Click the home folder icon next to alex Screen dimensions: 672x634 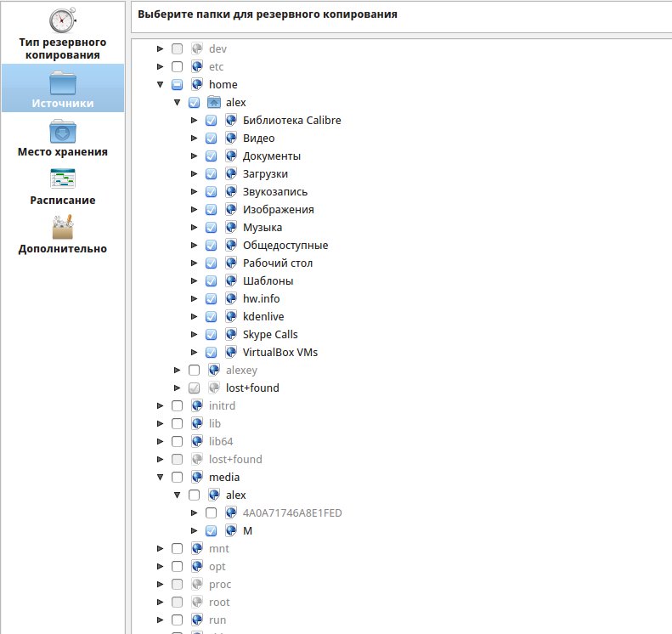pos(214,103)
